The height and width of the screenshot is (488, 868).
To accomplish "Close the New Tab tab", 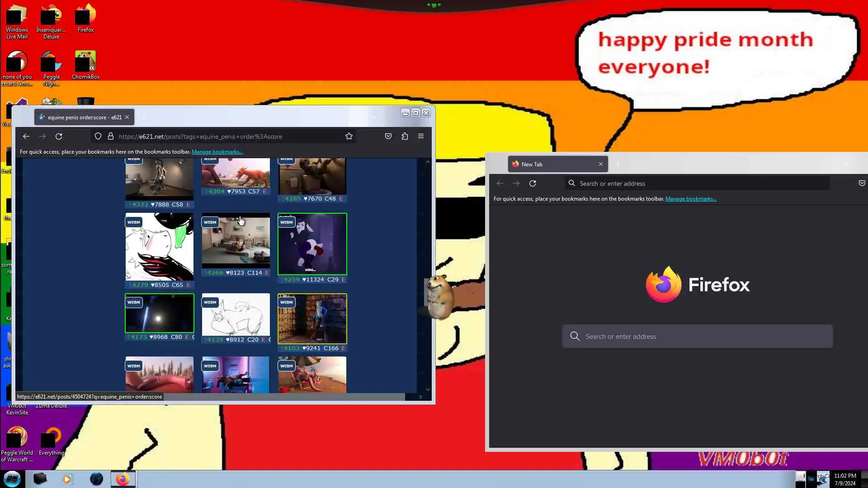I will [601, 164].
